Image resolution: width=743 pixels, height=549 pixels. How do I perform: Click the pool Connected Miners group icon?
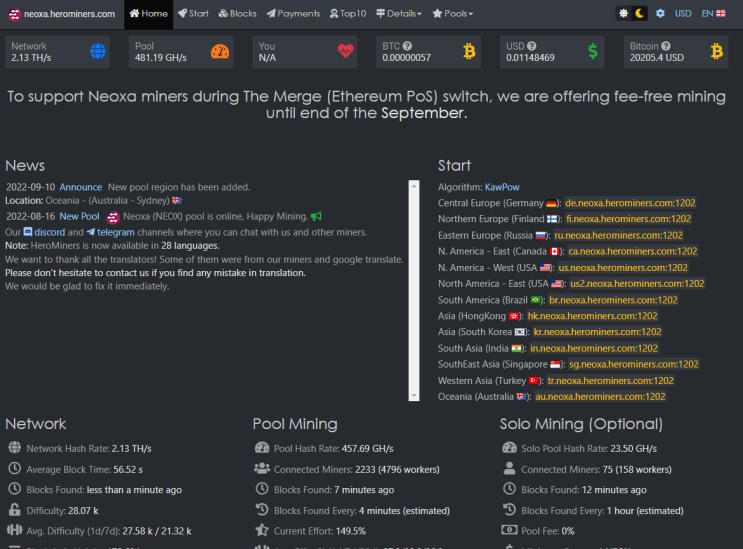click(x=262, y=468)
